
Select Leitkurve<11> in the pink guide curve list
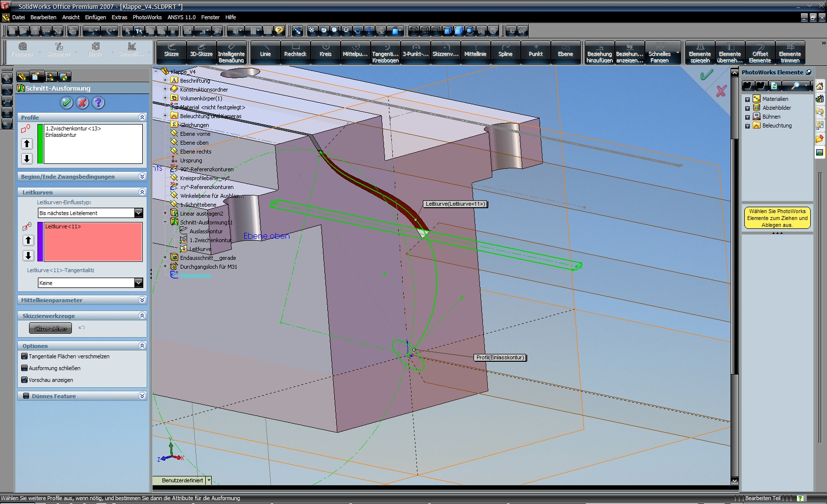click(63, 227)
